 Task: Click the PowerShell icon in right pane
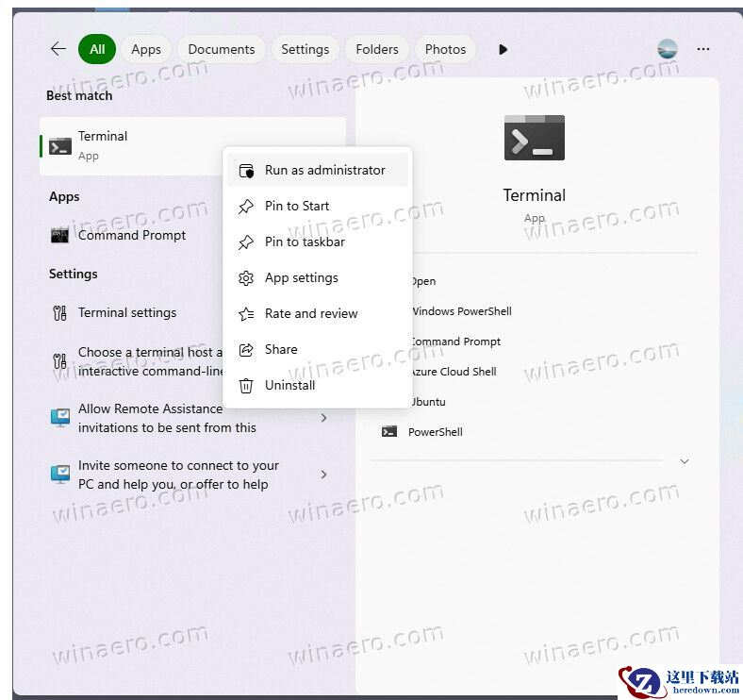click(x=389, y=432)
